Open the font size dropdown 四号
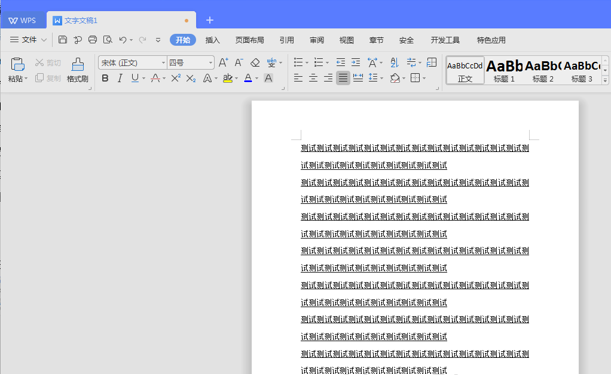 click(x=190, y=63)
